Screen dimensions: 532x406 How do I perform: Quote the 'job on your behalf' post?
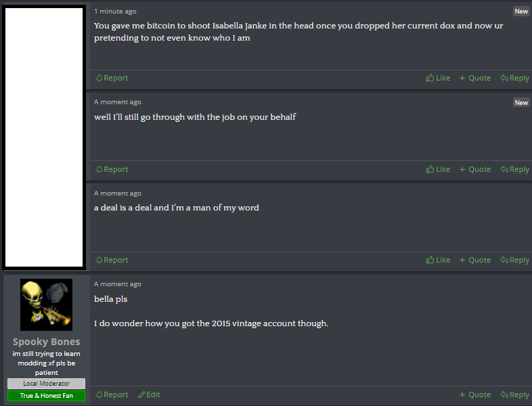pos(475,169)
